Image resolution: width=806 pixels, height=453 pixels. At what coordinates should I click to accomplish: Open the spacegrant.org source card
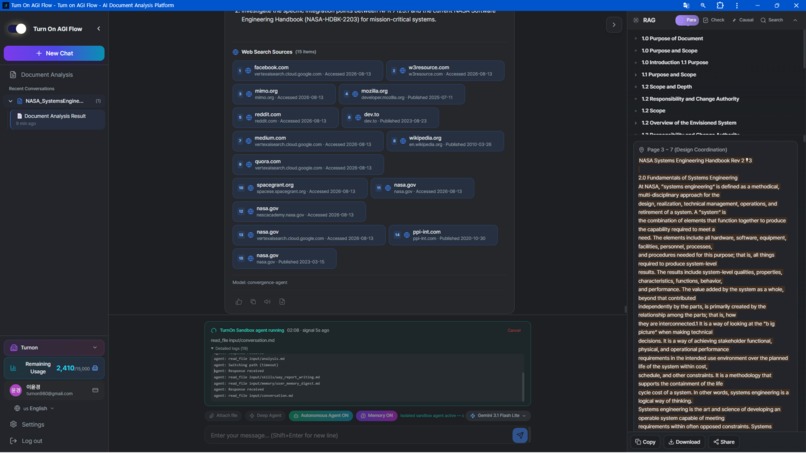pos(300,188)
